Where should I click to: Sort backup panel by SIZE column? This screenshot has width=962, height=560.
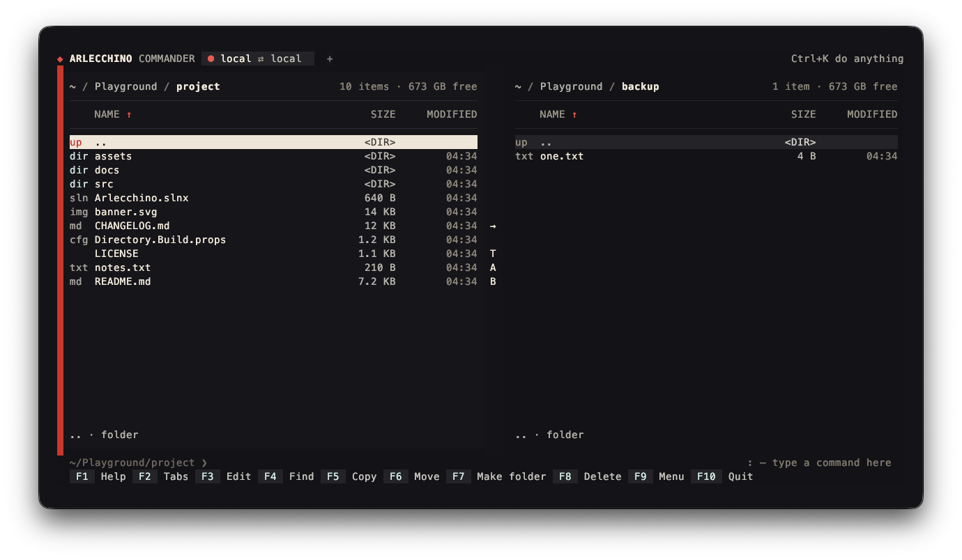tap(803, 114)
